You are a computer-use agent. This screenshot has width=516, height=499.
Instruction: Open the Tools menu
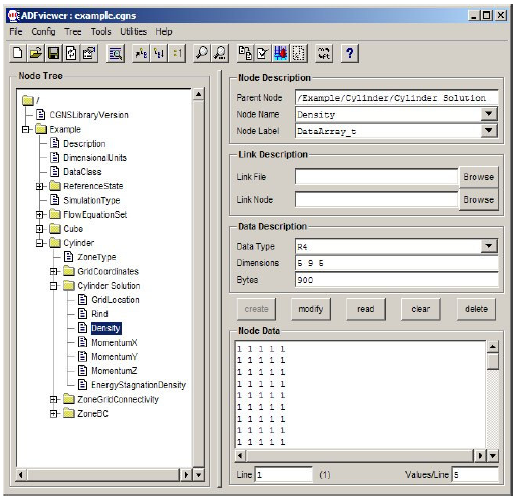coord(101,32)
